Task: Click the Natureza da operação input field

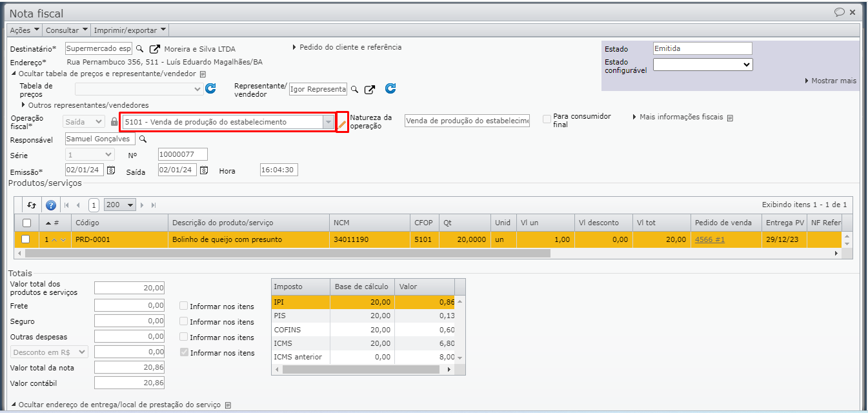Action: 467,121
